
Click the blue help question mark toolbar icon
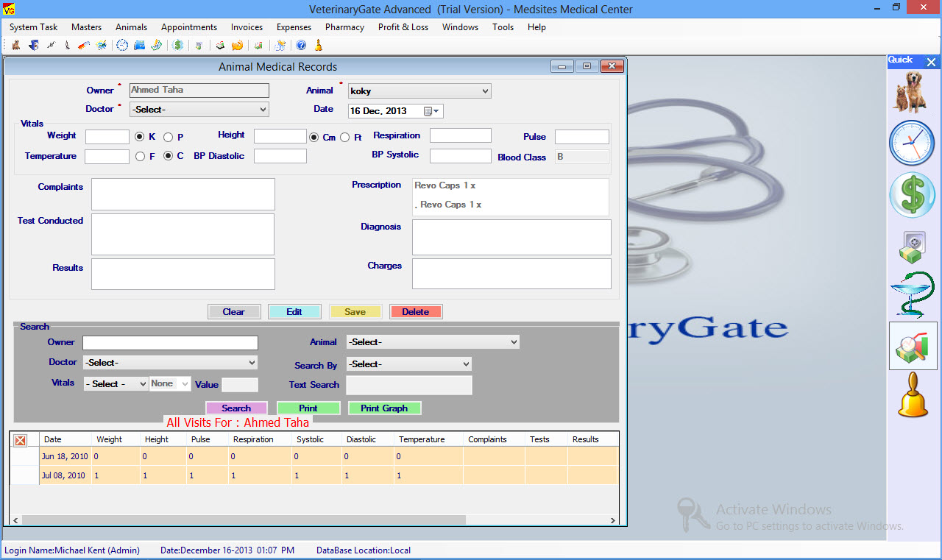click(301, 46)
